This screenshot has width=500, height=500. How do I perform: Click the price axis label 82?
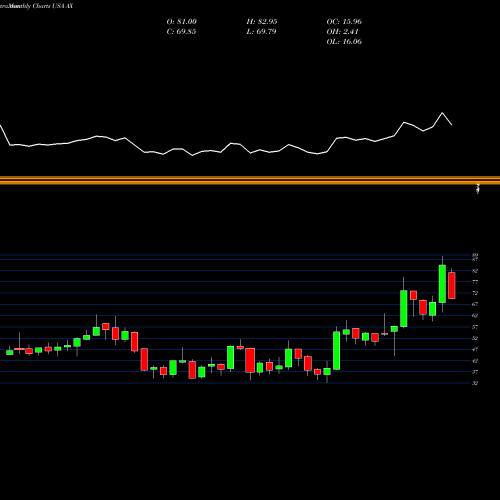coord(475,271)
